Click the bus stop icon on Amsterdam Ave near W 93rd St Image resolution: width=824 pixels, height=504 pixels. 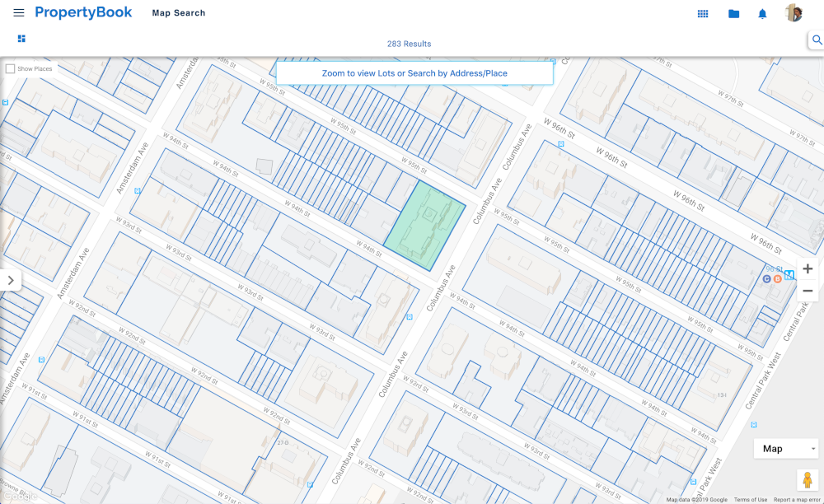click(x=138, y=191)
